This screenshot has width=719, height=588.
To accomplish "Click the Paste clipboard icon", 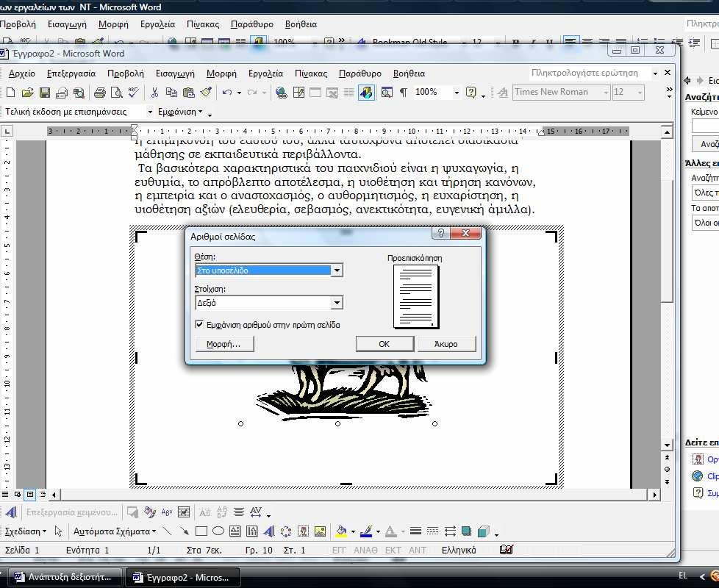I will click(x=188, y=93).
